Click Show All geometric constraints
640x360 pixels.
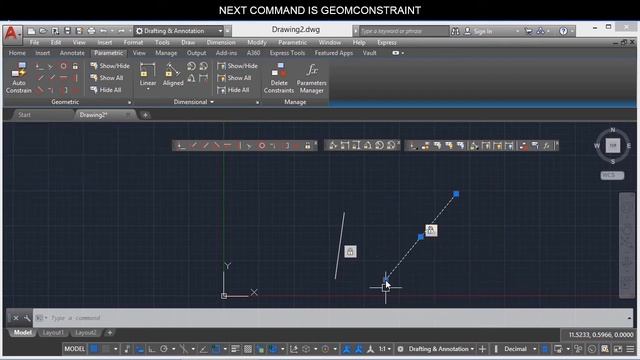pyautogui.click(x=107, y=78)
